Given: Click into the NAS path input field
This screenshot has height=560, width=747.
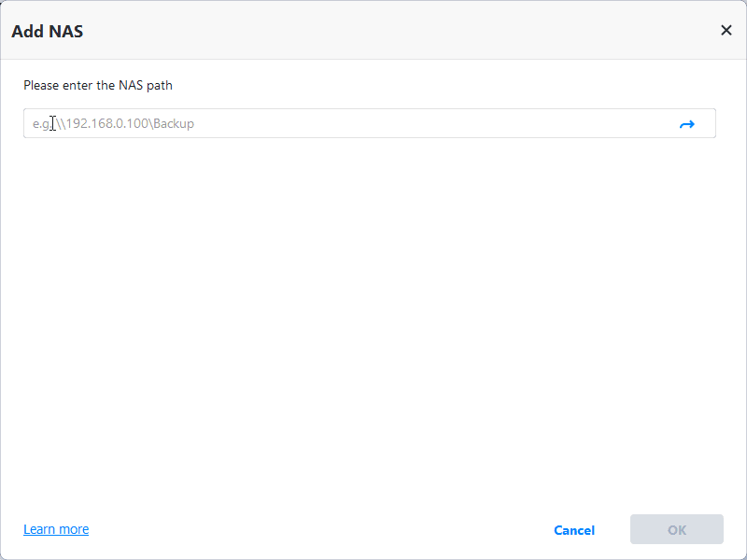Looking at the screenshot, I should [x=345, y=123].
